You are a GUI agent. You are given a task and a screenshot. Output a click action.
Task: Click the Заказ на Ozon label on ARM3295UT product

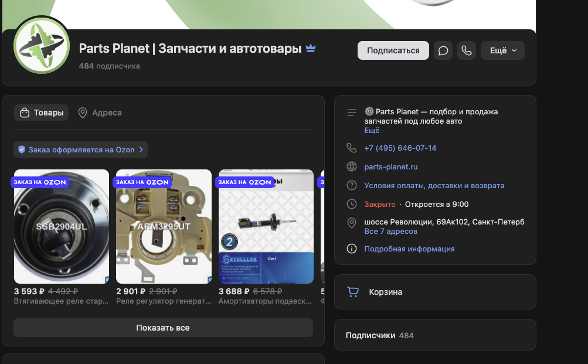pos(142,182)
